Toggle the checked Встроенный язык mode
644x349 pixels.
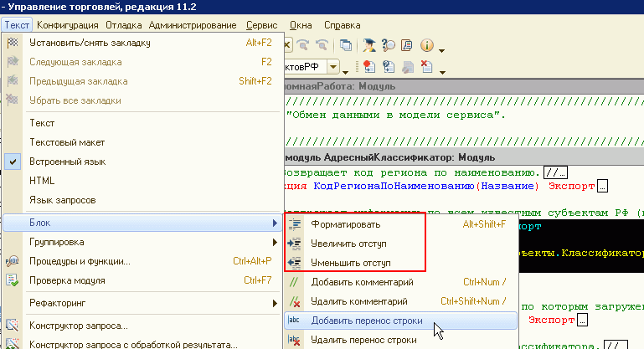(x=143, y=162)
